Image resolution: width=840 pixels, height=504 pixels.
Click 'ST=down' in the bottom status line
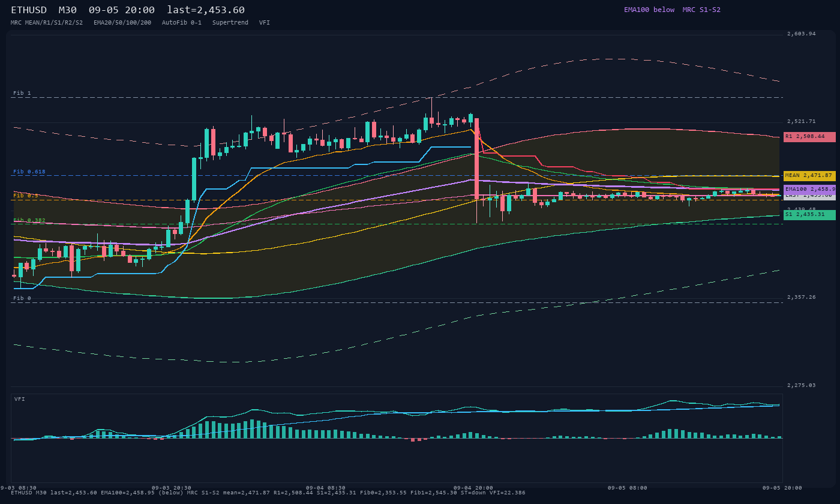click(x=473, y=493)
